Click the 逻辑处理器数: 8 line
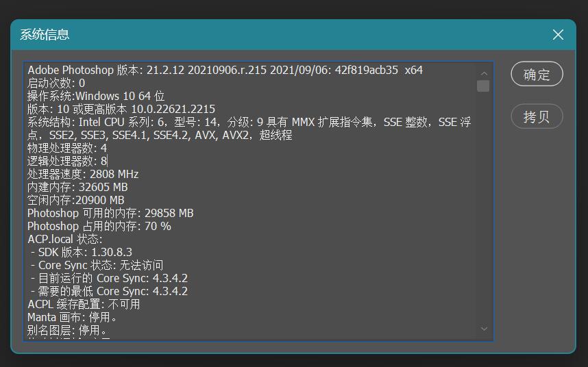This screenshot has width=588, height=367. point(67,161)
